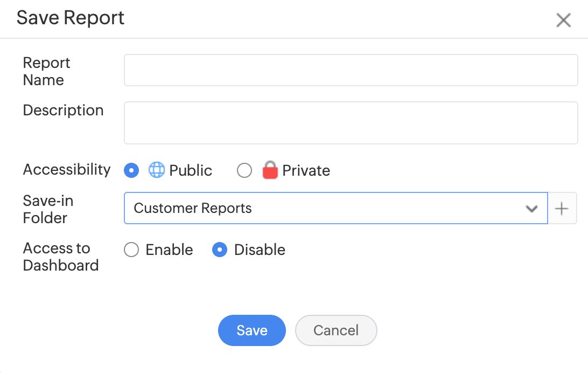This screenshot has height=373, width=588.
Task: Click the Save-in Folder field label
Action: pos(48,209)
